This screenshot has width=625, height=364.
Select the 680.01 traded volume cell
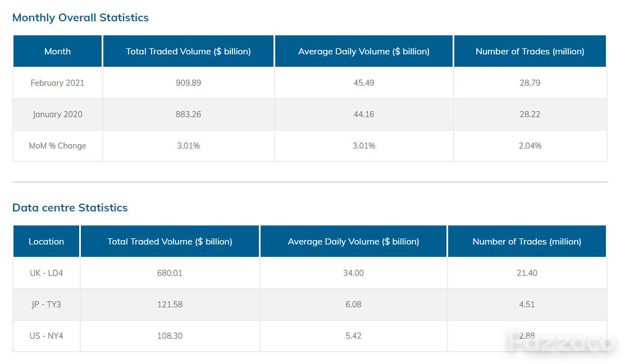click(170, 273)
